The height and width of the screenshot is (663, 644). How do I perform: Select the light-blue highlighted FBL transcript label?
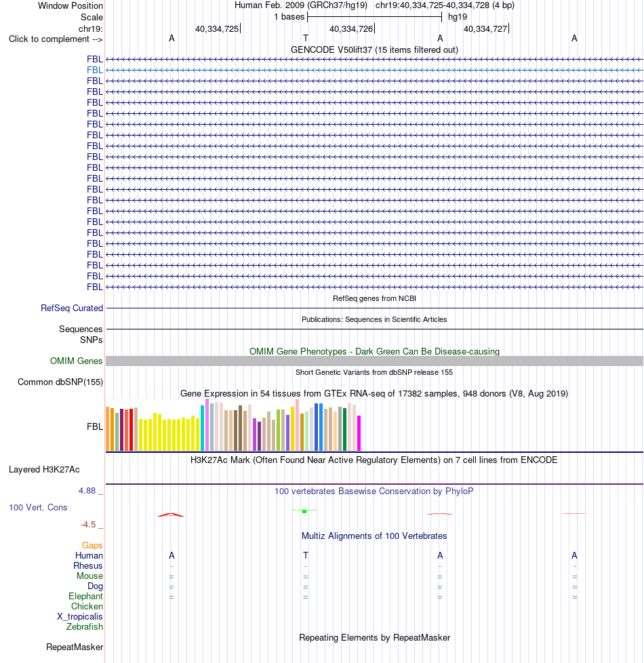95,71
